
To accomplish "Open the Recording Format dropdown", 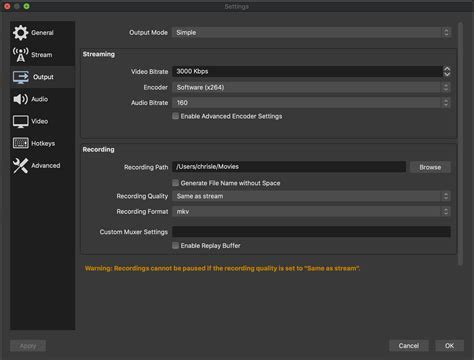I will (311, 211).
